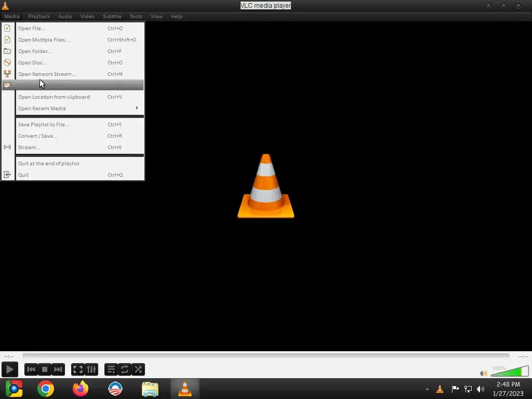Open the Start menu button

[x=14, y=389]
